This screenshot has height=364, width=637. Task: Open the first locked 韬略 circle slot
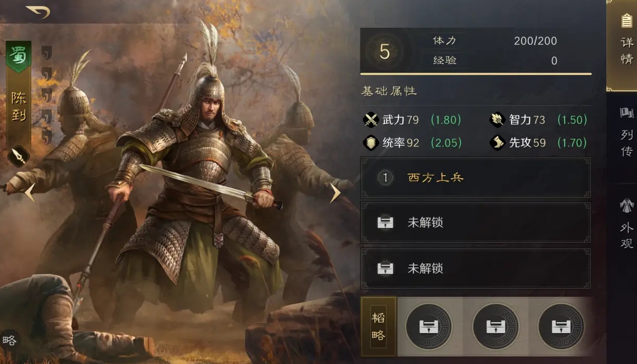pyautogui.click(x=429, y=327)
